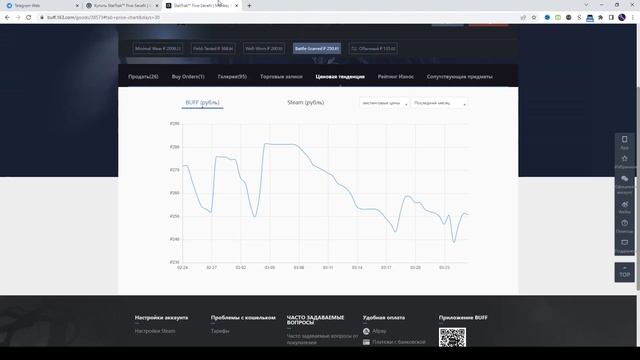Open the S-shaped extension icon
The image size is (640, 360).
coord(579,18)
